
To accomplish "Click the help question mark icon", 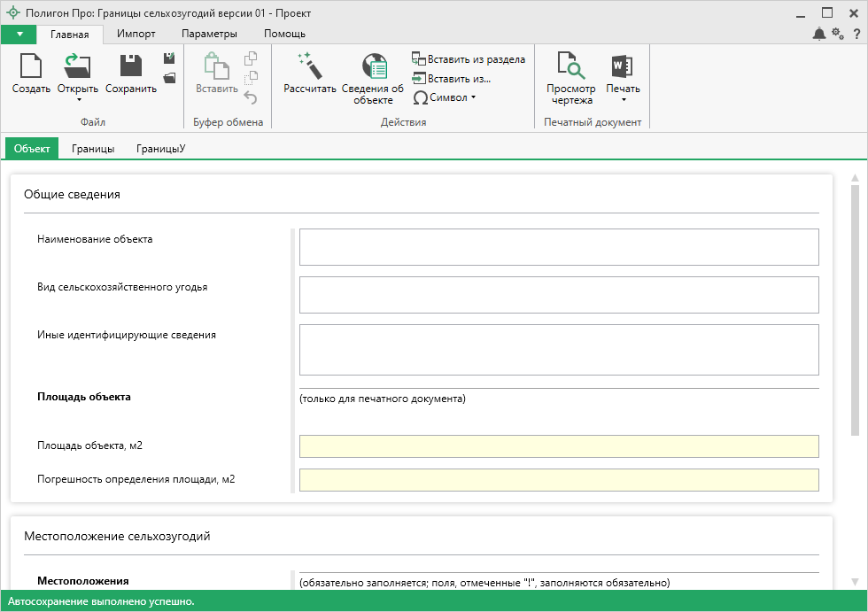I will pyautogui.click(x=856, y=34).
